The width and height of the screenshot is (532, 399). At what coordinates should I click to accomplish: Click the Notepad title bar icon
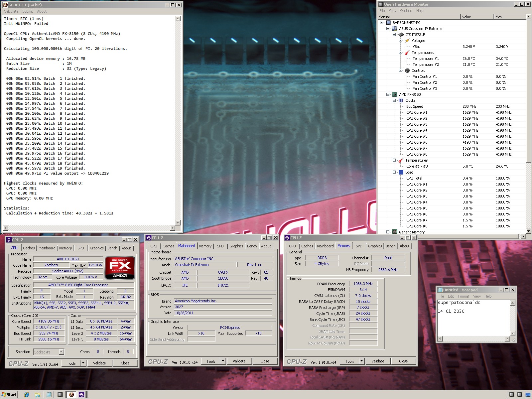point(440,290)
